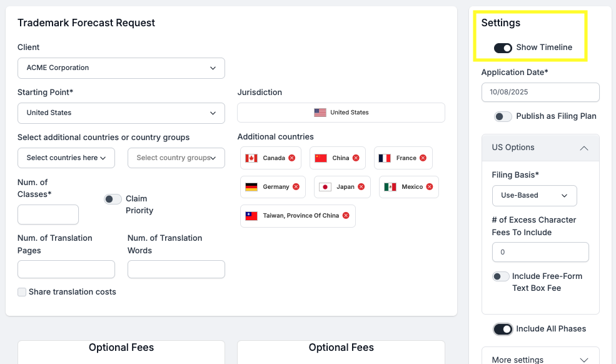Remove Taiwan, Province Of China chip

[346, 216]
